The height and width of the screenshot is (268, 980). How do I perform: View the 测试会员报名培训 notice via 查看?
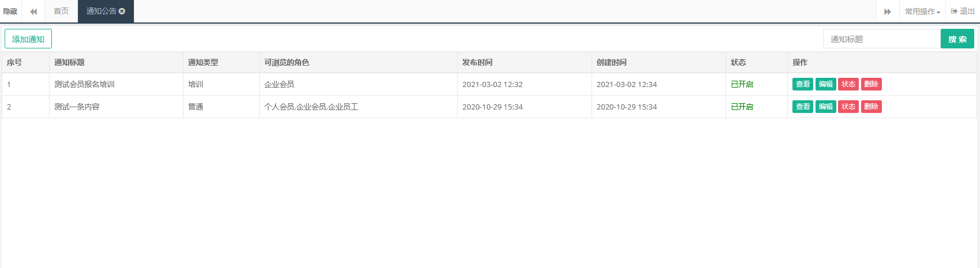tap(802, 84)
